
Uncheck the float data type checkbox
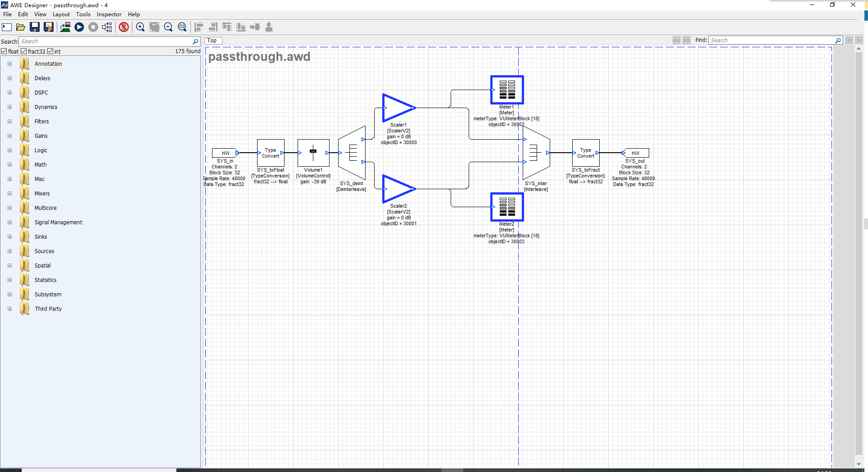pyautogui.click(x=4, y=51)
